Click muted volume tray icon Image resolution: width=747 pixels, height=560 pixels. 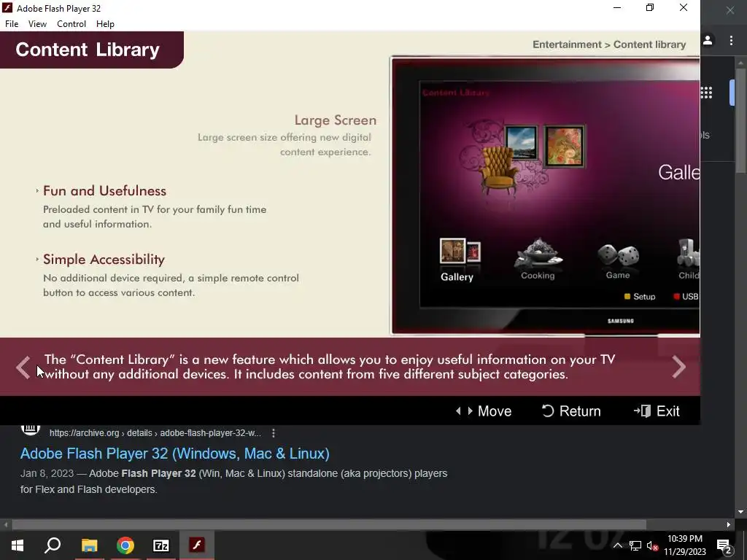[652, 545]
